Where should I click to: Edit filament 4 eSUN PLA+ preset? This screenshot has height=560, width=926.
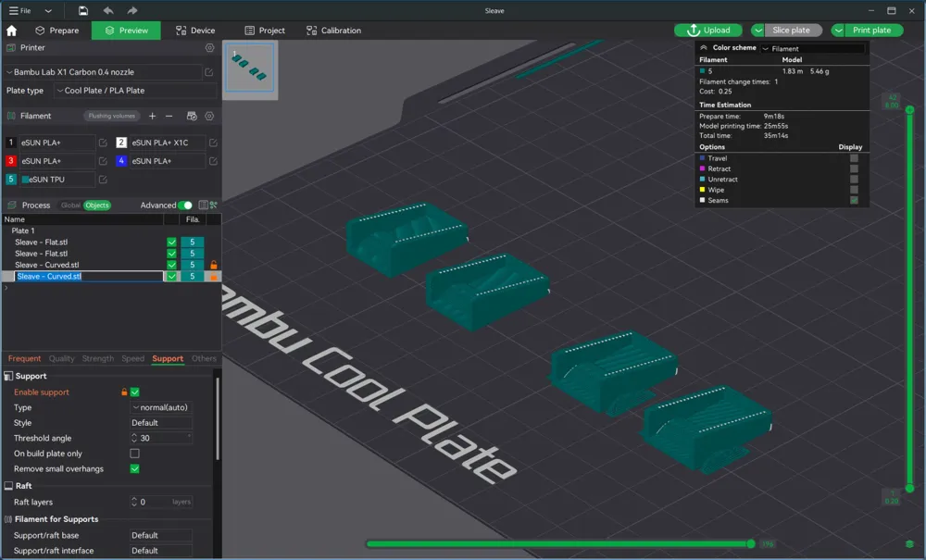(x=213, y=161)
